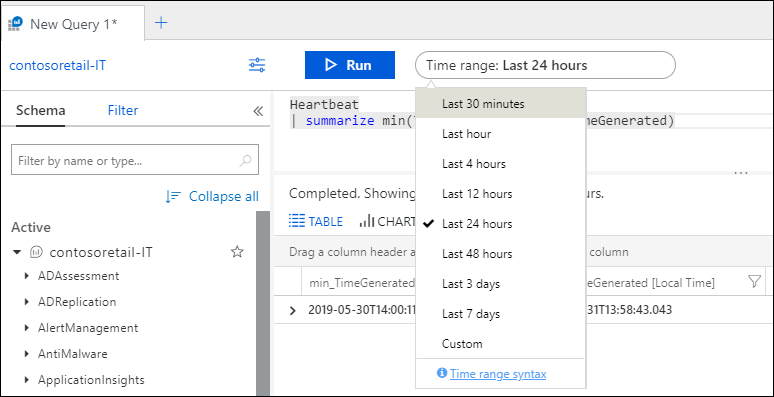Screen dimensions: 774x397
Task: Click the new query plus icon
Action: coord(161,23)
